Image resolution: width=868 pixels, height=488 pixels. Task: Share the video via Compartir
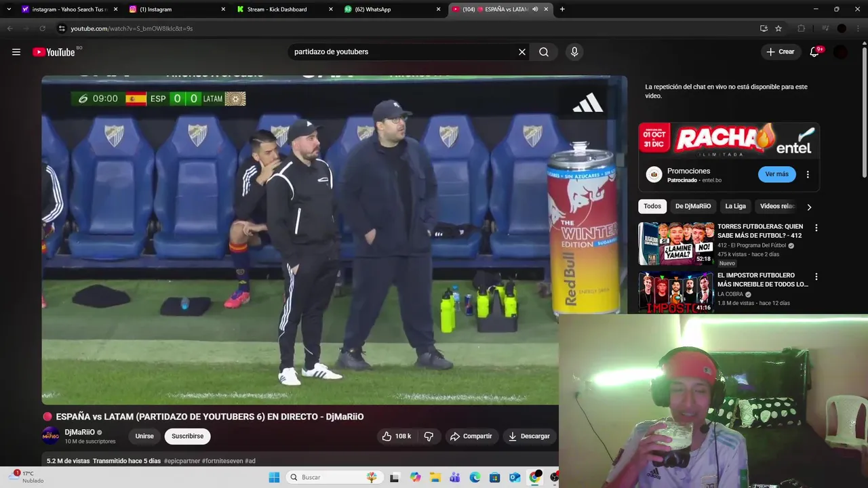coord(471,436)
